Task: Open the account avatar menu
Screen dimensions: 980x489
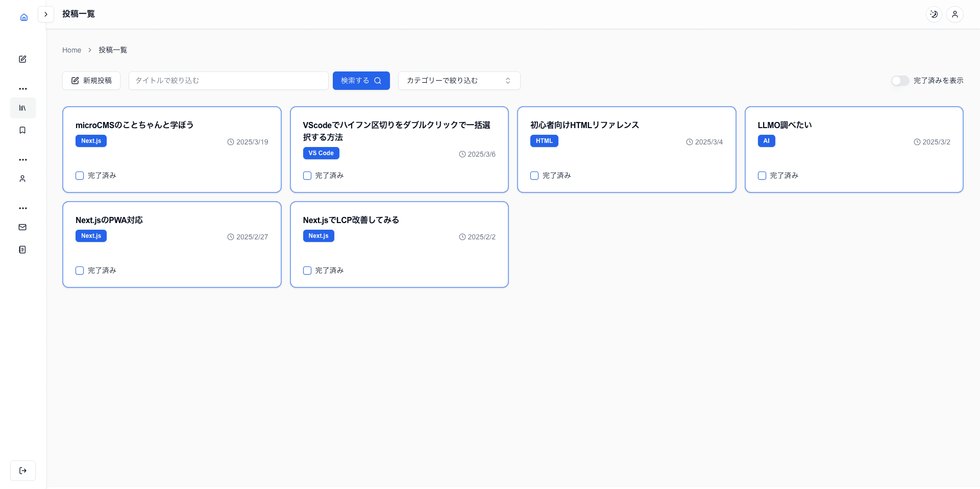Action: pyautogui.click(x=955, y=14)
